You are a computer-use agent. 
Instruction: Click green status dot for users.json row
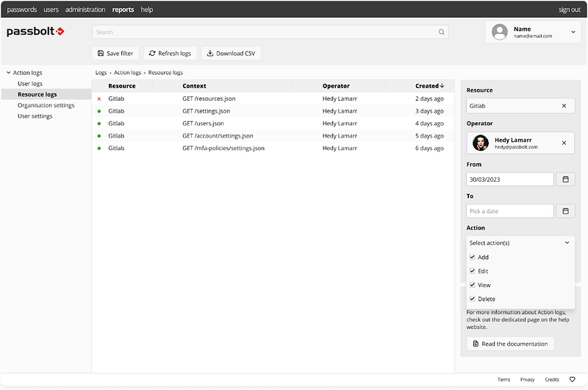coord(99,124)
